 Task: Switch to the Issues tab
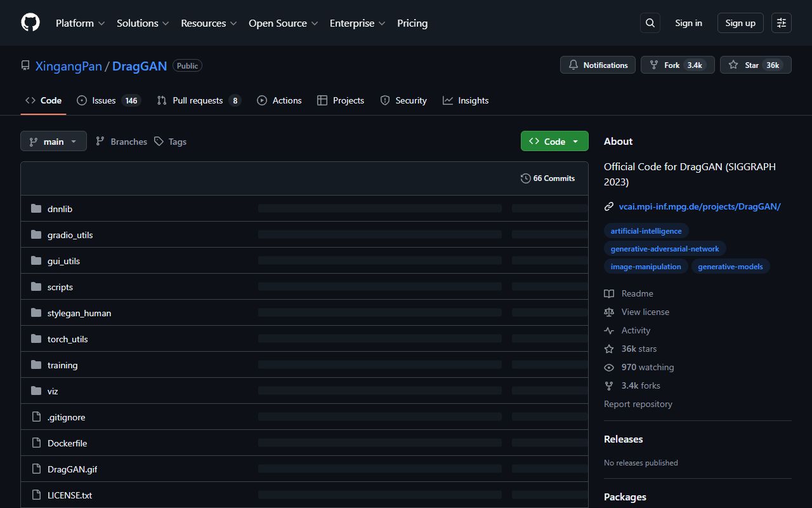click(101, 100)
